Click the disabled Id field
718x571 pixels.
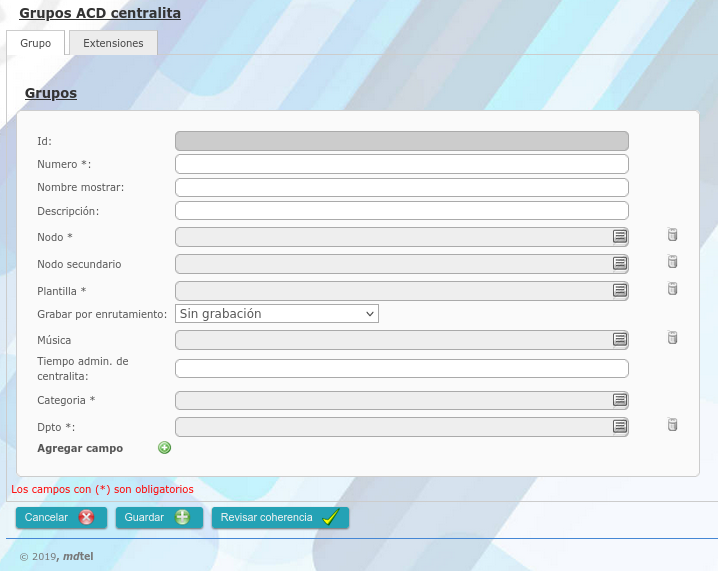pyautogui.click(x=402, y=141)
